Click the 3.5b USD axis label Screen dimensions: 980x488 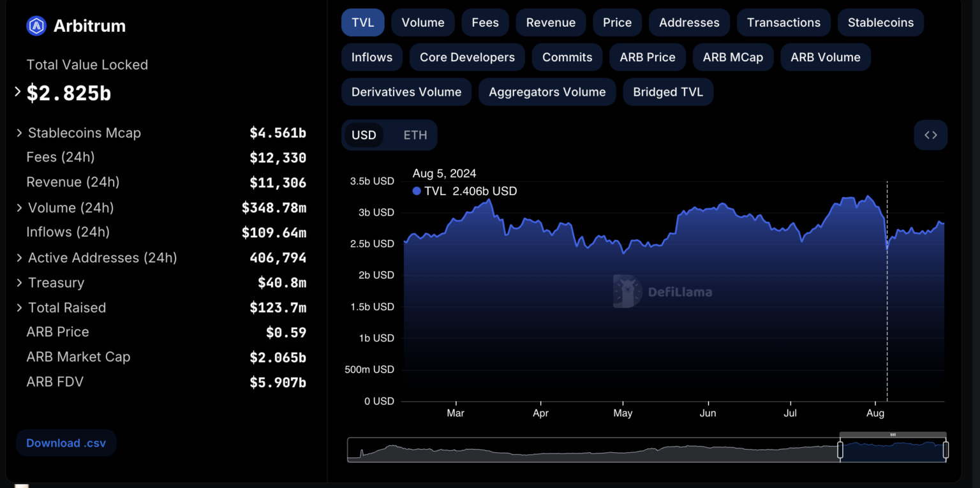tap(373, 181)
